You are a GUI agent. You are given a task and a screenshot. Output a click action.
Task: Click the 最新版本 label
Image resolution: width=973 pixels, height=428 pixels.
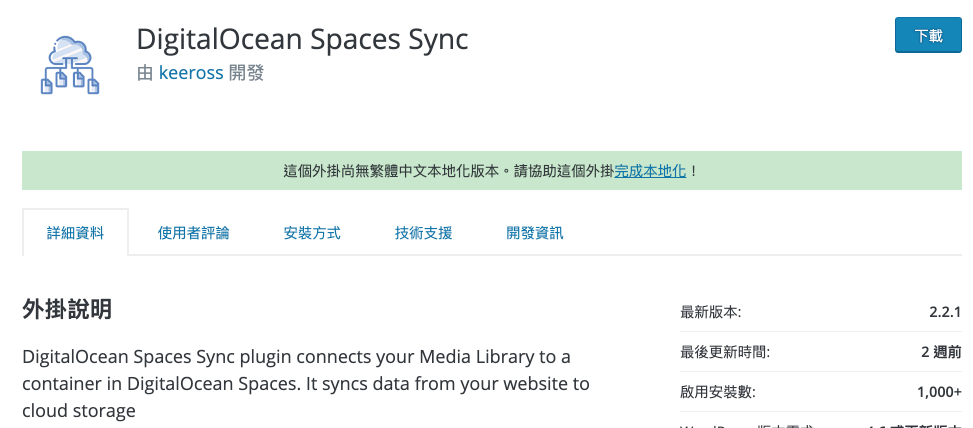click(711, 312)
